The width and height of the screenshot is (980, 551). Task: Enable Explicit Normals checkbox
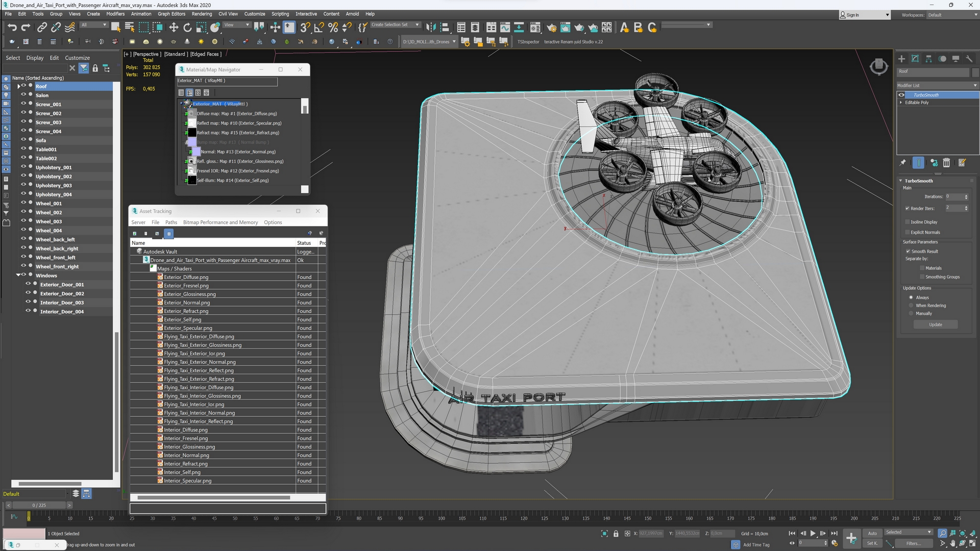click(x=908, y=232)
